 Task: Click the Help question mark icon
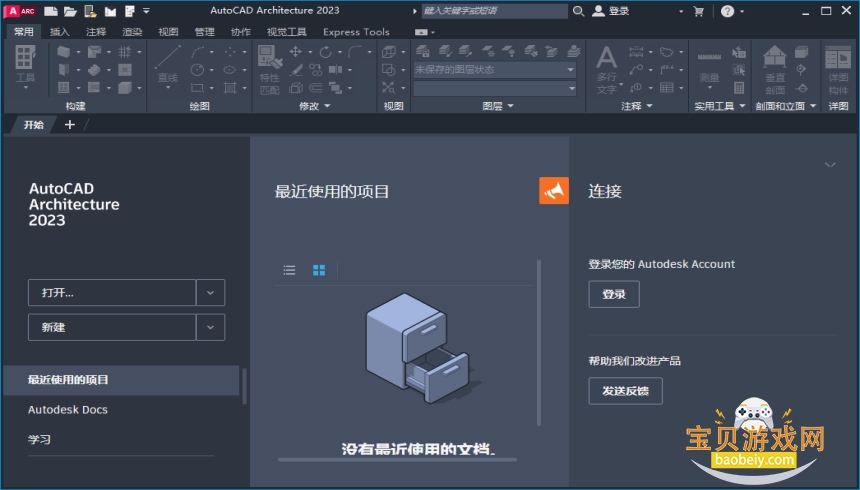pyautogui.click(x=727, y=11)
